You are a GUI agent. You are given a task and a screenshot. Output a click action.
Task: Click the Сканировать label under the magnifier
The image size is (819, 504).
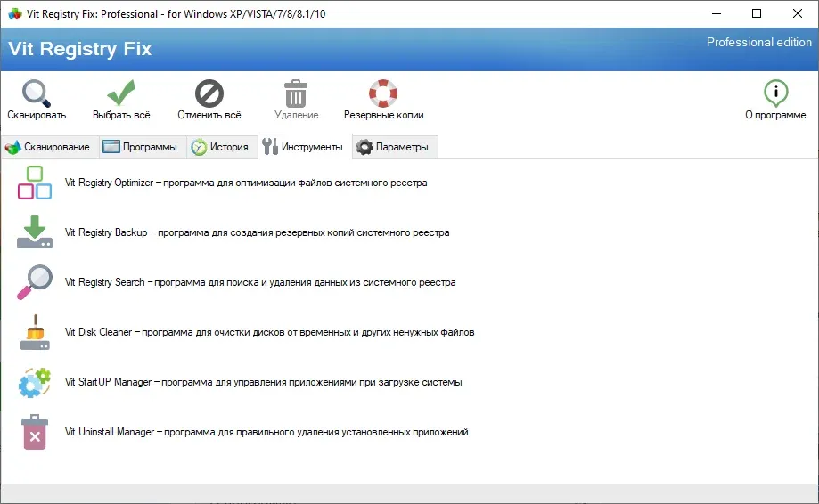[37, 115]
